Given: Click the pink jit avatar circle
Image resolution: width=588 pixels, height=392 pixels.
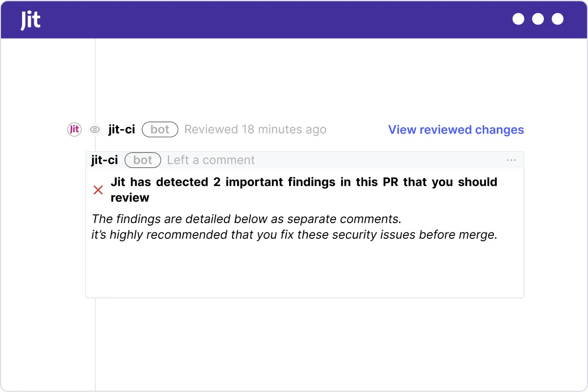Looking at the screenshot, I should tap(74, 129).
